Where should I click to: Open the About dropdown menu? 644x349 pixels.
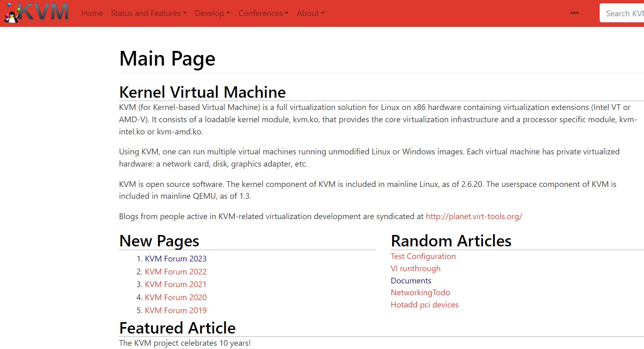pos(311,13)
